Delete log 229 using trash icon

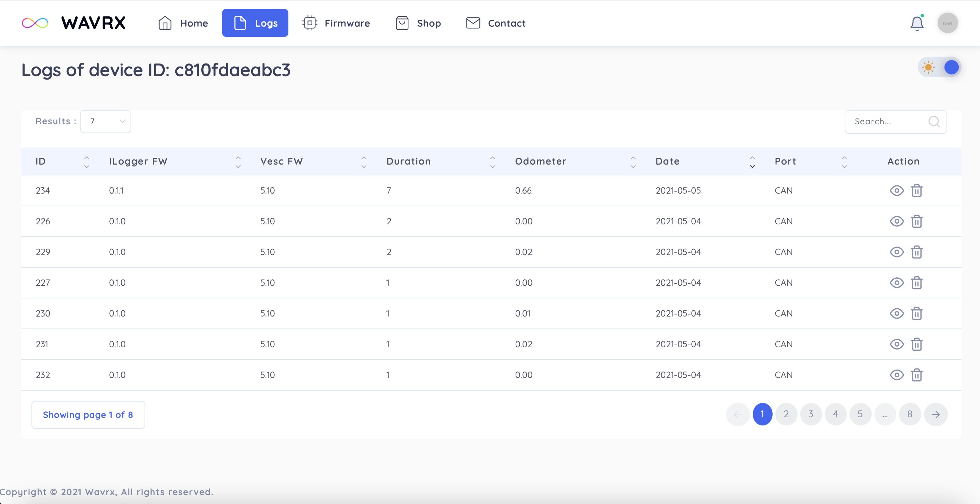[x=916, y=252]
